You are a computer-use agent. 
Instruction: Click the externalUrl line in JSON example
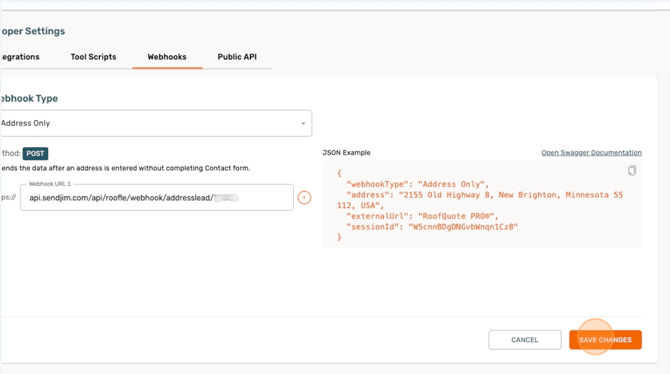pyautogui.click(x=422, y=216)
